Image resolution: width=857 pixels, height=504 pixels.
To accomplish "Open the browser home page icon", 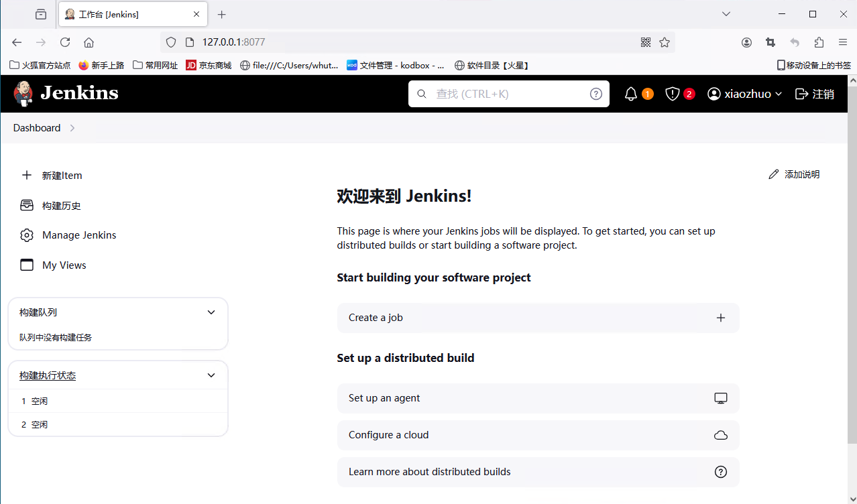I will coord(89,42).
